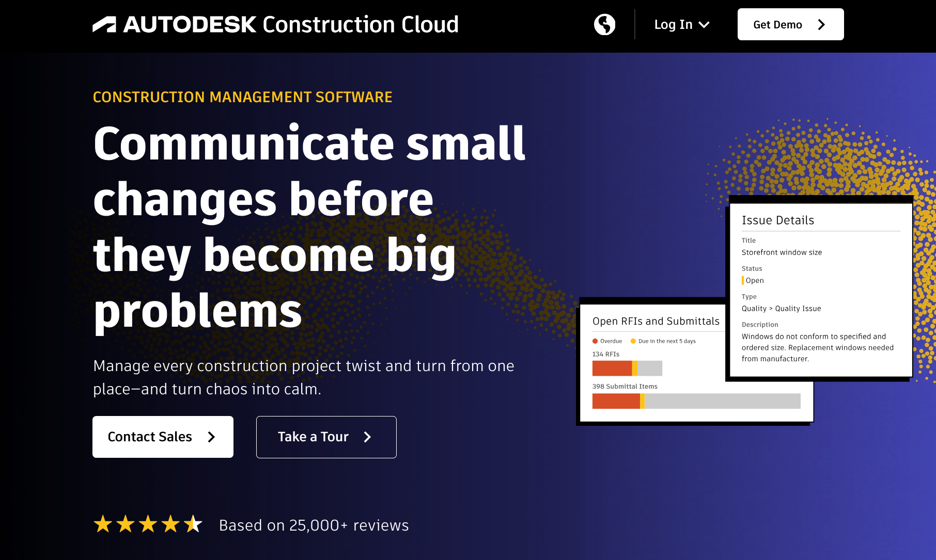Click 'Storefront window size' title text
Viewport: 936px width, 560px height.
click(x=782, y=252)
